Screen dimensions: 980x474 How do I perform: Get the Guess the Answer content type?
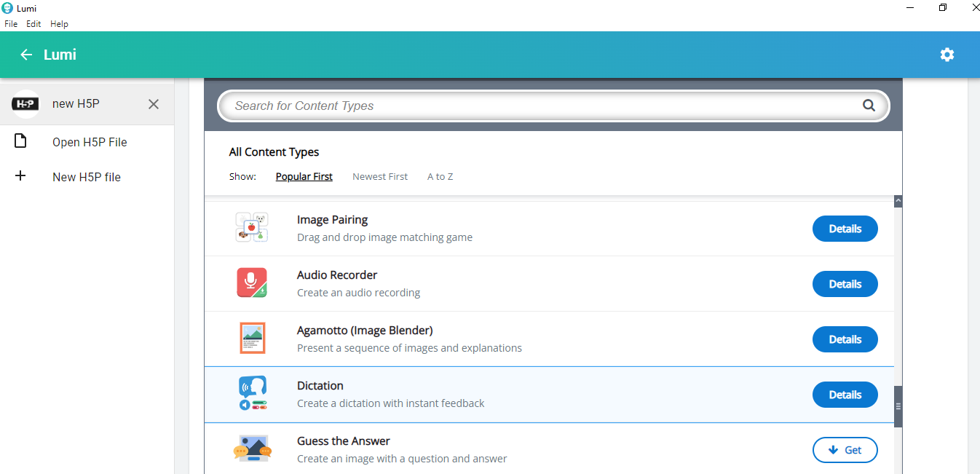[x=845, y=450]
